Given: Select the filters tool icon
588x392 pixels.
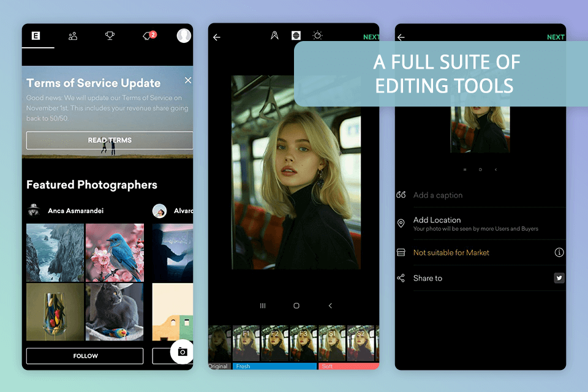Looking at the screenshot, I should click(296, 36).
